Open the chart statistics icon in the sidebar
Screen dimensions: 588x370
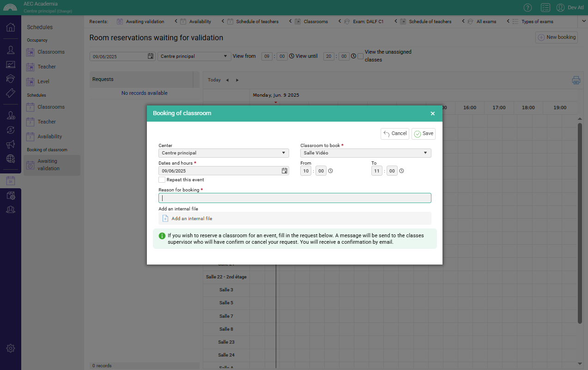[11, 64]
